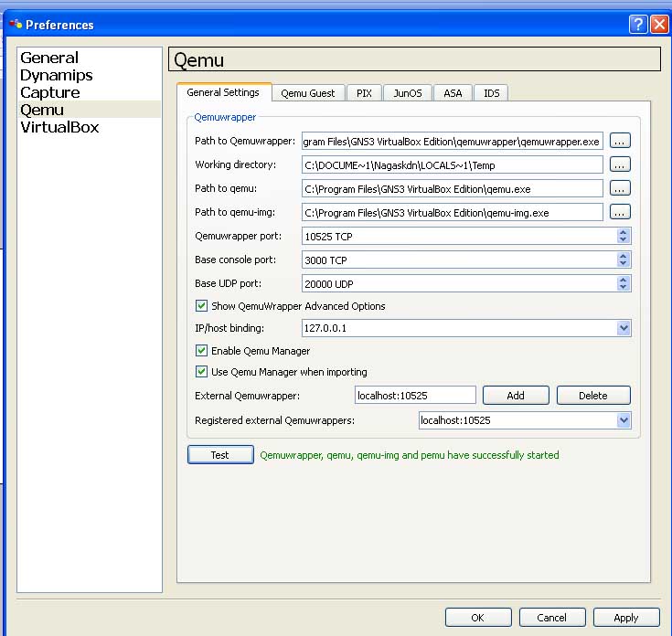Screen dimensions: 672x636
Task: Click the Path to Qemuwrapper text field
Action: (x=453, y=142)
